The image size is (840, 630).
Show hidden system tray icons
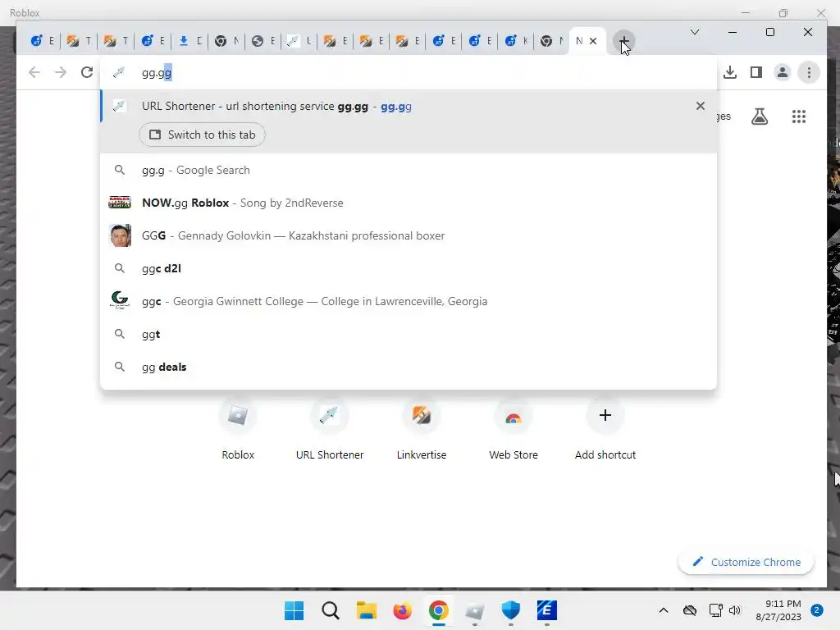tap(663, 610)
